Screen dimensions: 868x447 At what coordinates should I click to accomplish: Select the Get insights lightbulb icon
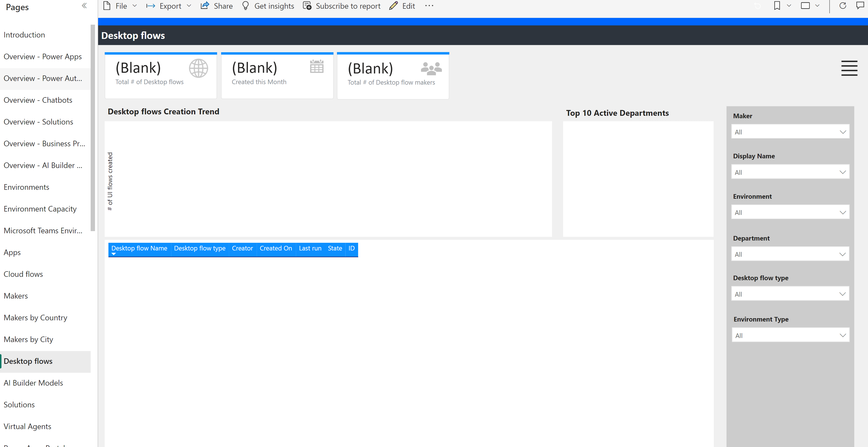246,6
